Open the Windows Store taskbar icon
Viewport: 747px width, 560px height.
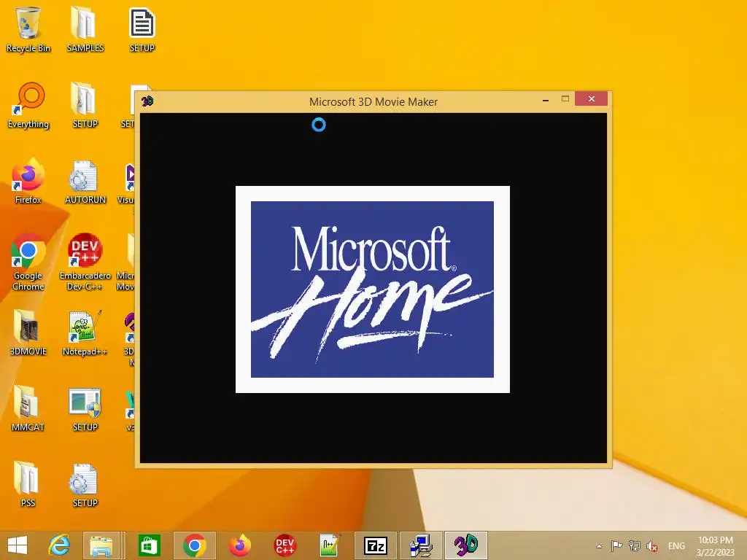click(149, 545)
